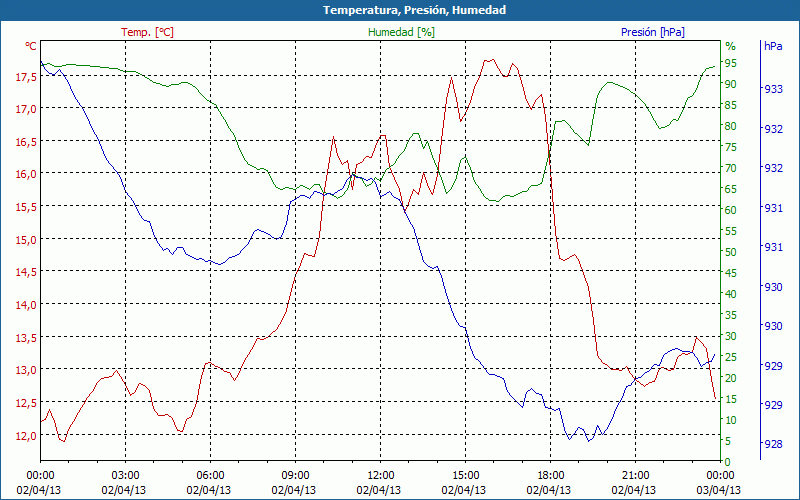Viewport: 800px width, 500px height.
Task: Click the '95' humidity axis value
Action: 730,63
